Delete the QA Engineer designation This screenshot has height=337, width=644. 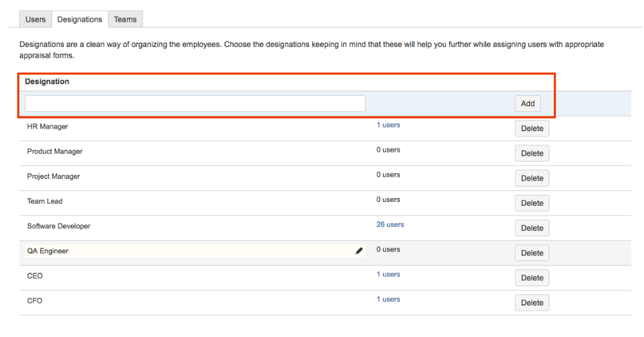(x=532, y=253)
